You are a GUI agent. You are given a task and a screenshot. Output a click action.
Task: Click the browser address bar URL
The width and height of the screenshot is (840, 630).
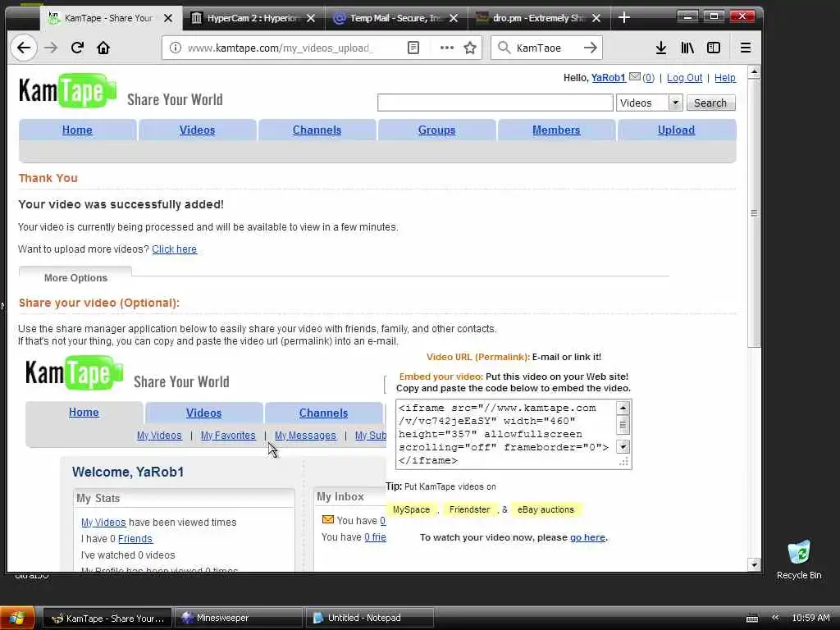281,48
